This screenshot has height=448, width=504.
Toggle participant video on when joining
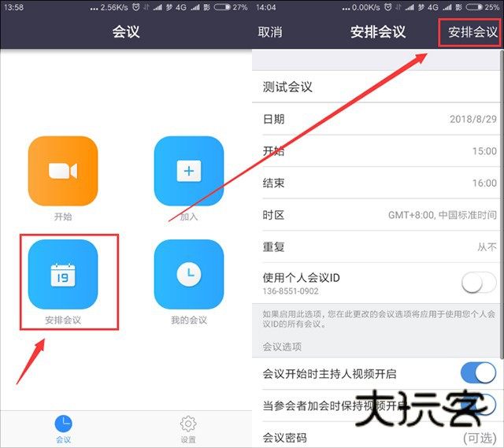coord(478,405)
